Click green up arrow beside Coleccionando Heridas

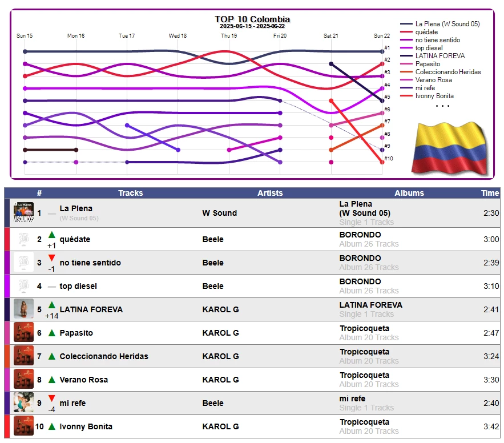[51, 356]
